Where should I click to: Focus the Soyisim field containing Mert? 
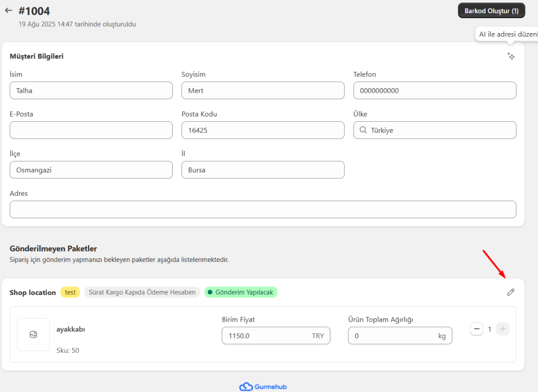point(263,90)
